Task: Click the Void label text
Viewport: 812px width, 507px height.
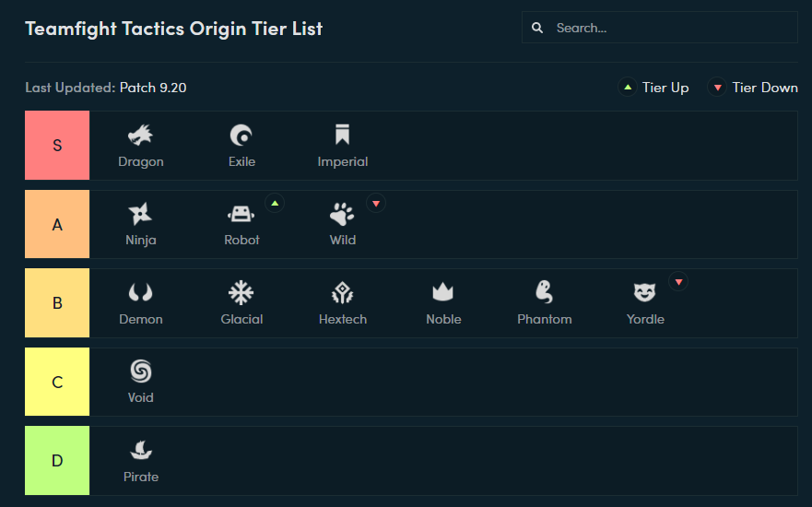Action: pos(141,397)
